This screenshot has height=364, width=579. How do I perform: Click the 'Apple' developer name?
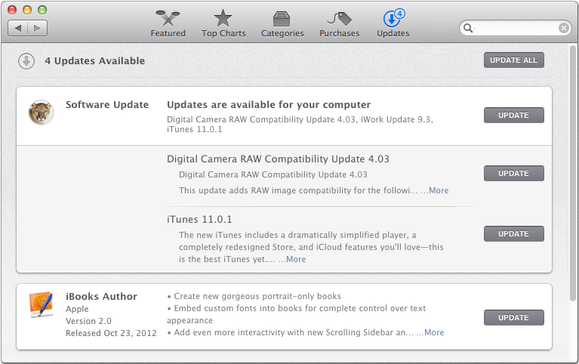(77, 309)
